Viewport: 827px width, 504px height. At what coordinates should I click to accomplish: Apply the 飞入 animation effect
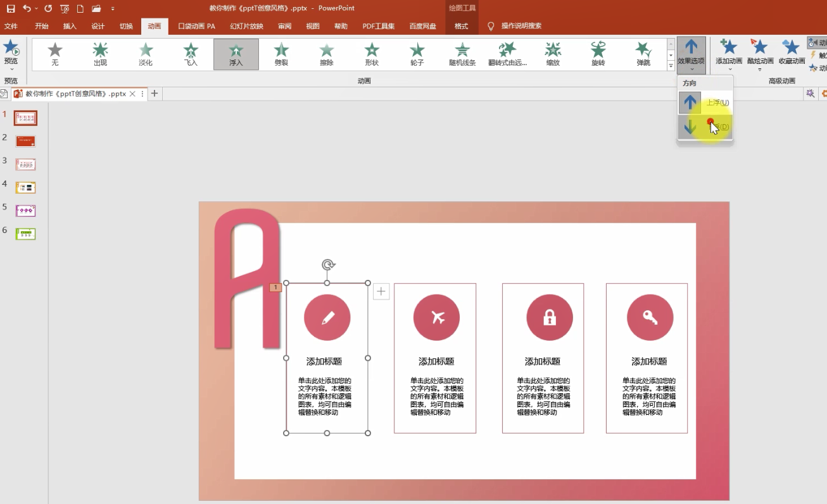pyautogui.click(x=191, y=54)
